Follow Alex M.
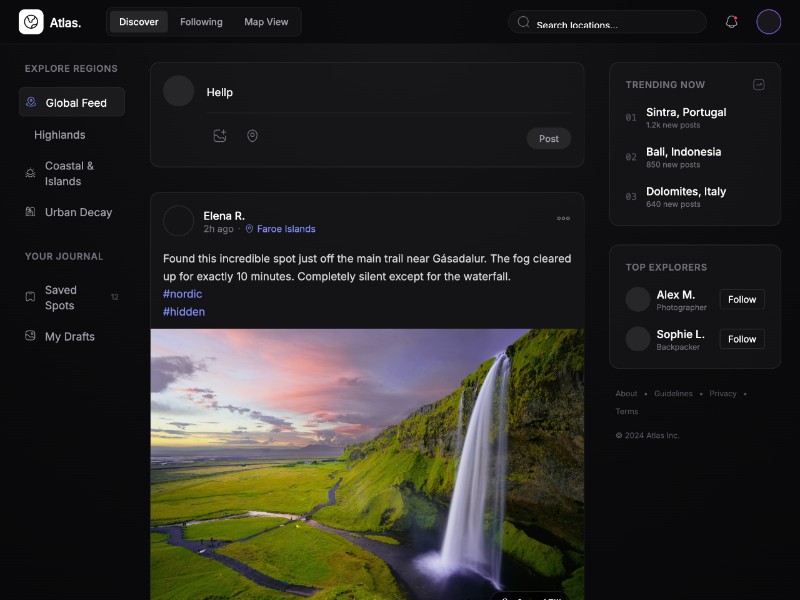Viewport: 800px width, 600px height. click(742, 299)
